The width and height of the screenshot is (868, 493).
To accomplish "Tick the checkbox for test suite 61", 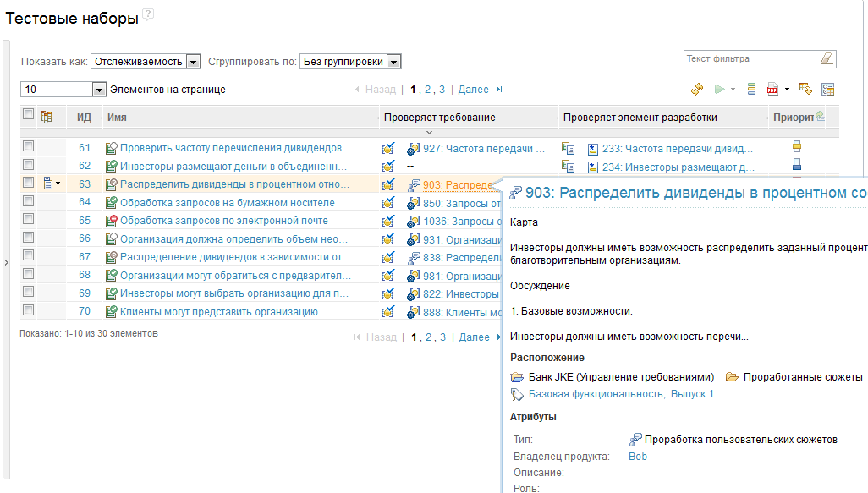I will coord(28,147).
